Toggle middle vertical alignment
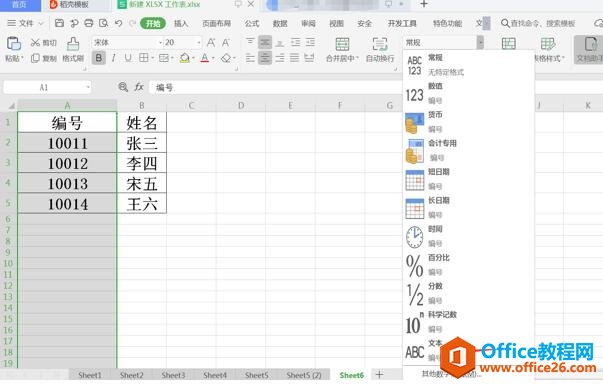 (x=265, y=42)
